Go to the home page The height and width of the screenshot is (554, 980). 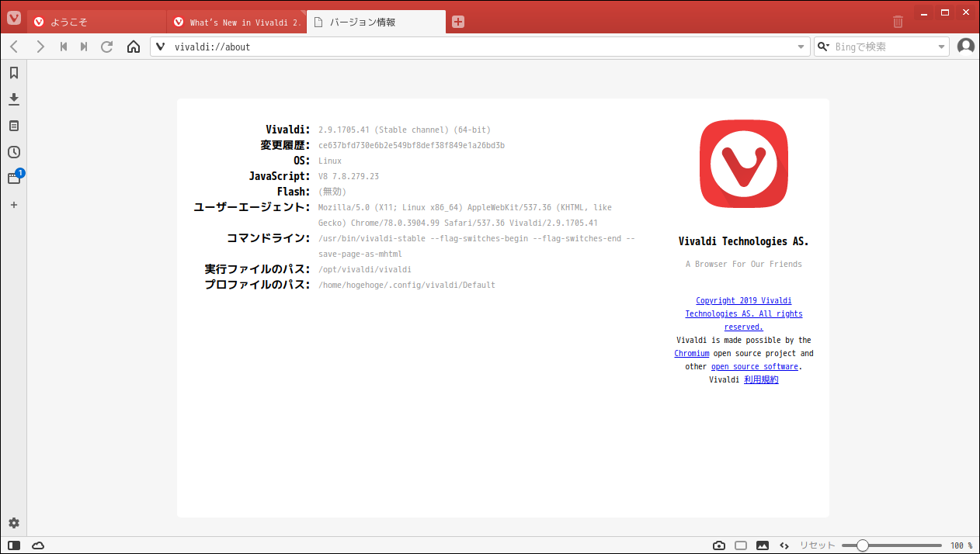134,47
